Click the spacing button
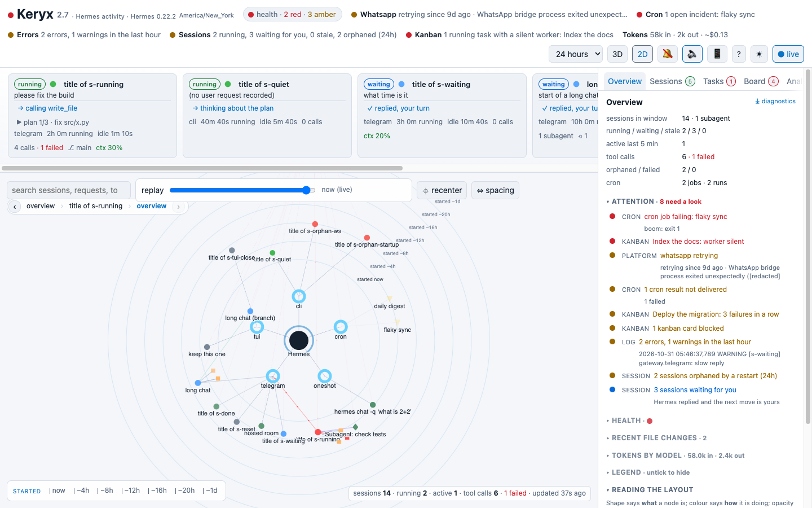Viewport: 812px width, 508px height. click(x=495, y=190)
